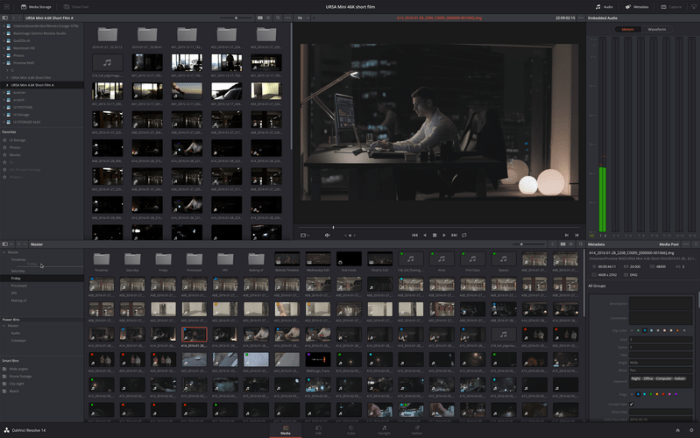
Task: Open the Wide angles smart bin
Action: pos(18,369)
